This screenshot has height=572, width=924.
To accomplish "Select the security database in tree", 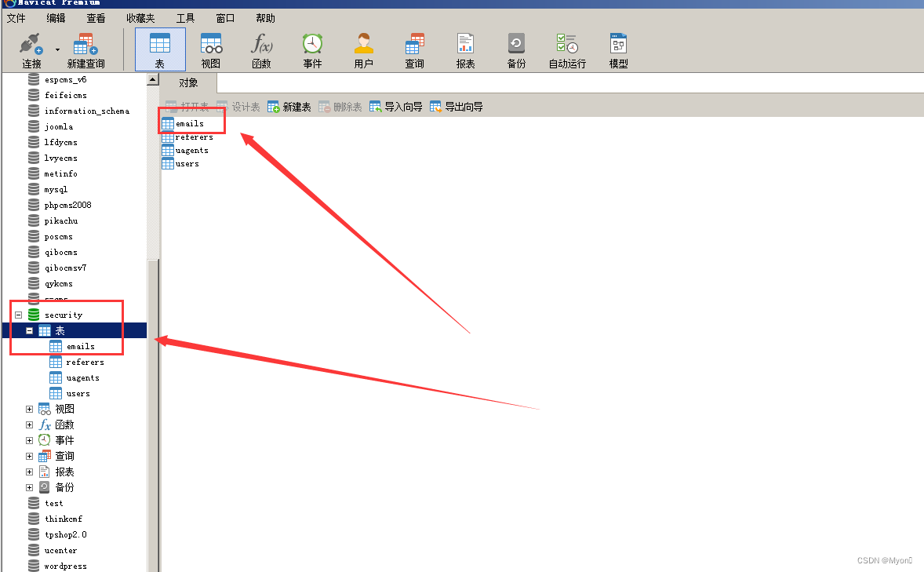I will [x=56, y=315].
